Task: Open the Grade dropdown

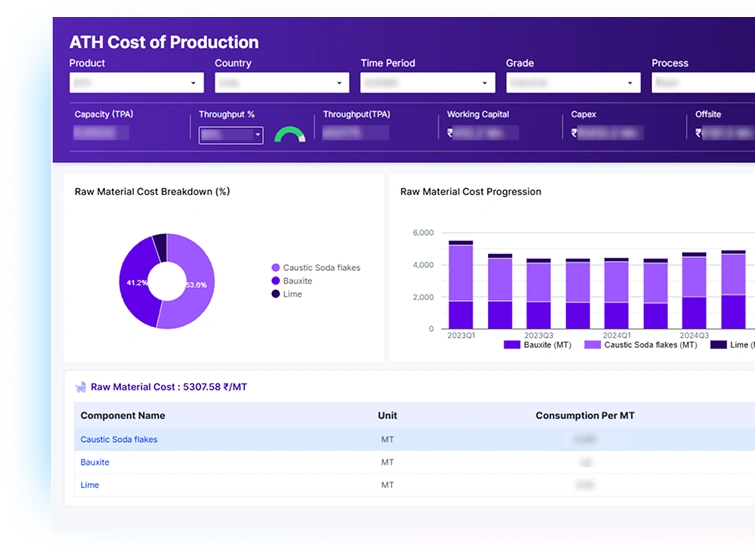Action: point(572,83)
